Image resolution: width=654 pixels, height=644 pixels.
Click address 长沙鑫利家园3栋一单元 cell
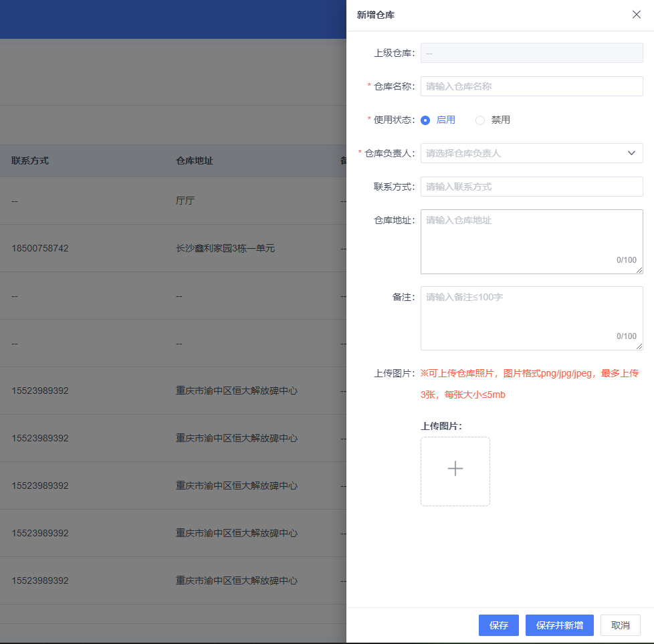coord(225,248)
